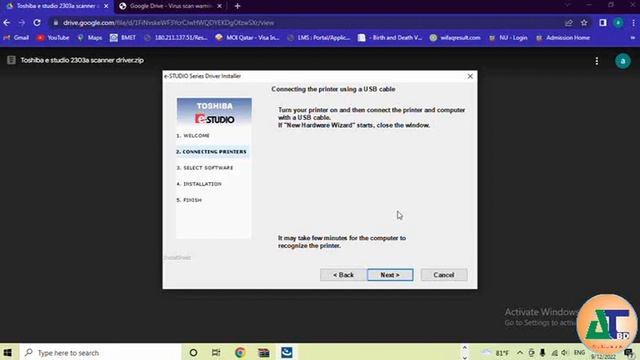Open the blue installer app taskbar icon
The height and width of the screenshot is (360, 640).
click(x=287, y=352)
